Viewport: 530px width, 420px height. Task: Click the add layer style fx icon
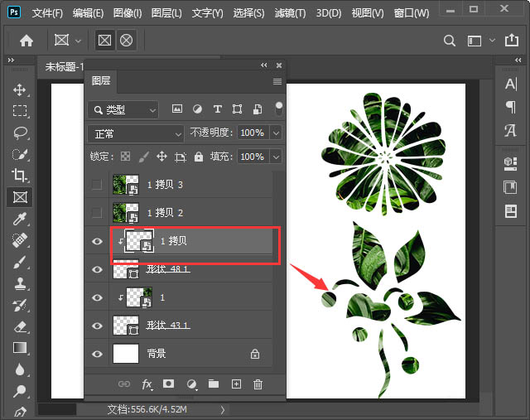point(147,384)
